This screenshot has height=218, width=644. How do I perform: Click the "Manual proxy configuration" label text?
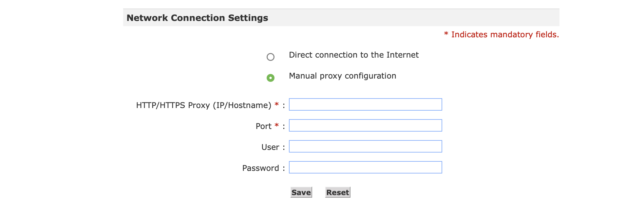pyautogui.click(x=342, y=76)
